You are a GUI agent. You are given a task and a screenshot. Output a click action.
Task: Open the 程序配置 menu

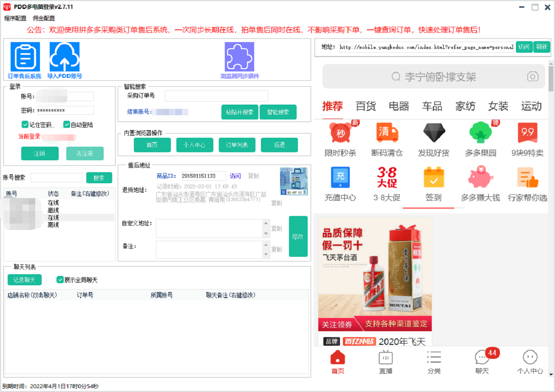point(15,18)
